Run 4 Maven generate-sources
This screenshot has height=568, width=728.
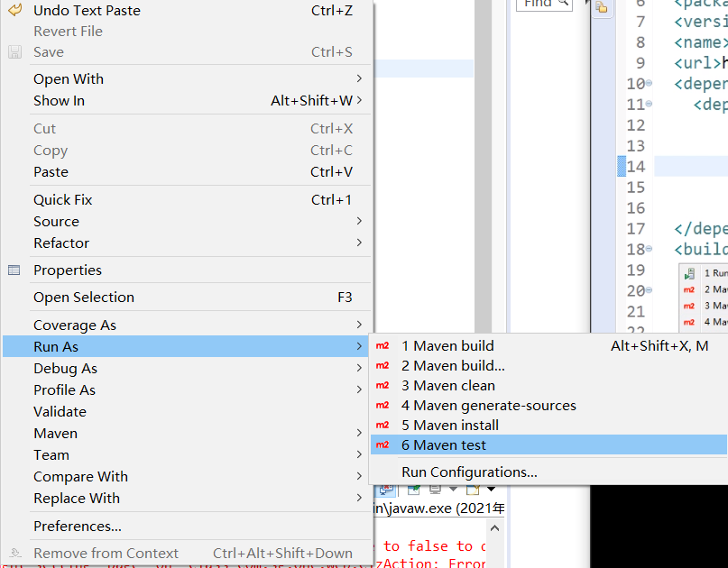point(548,405)
